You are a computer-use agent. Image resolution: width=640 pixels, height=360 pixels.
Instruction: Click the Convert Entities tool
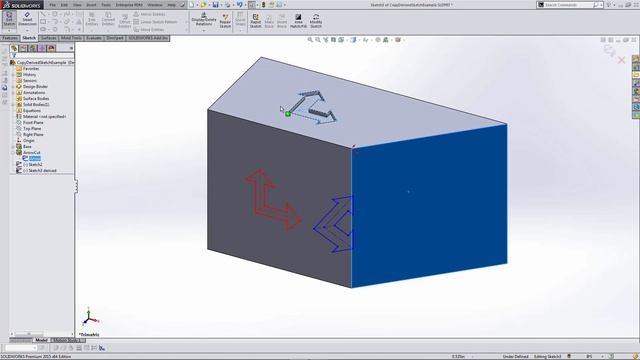coord(108,19)
